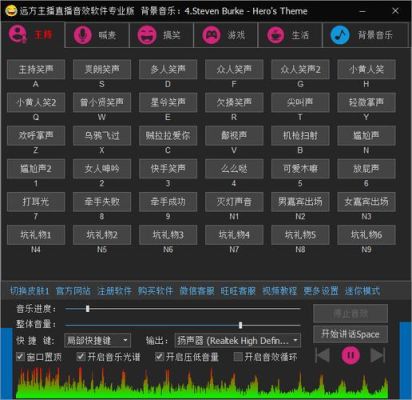412x400 pixels.
Task: Trigger the 星爷笑声 sound button
Action: point(168,102)
